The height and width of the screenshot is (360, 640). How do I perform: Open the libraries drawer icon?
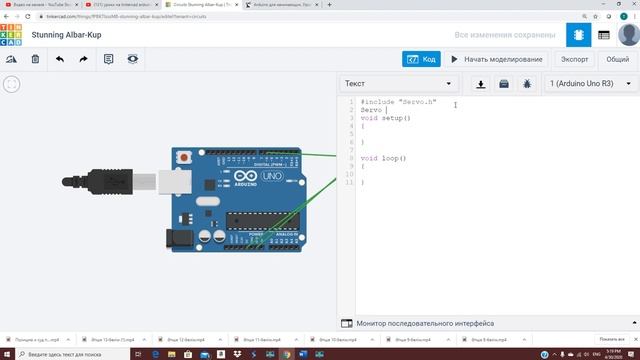pyautogui.click(x=504, y=84)
